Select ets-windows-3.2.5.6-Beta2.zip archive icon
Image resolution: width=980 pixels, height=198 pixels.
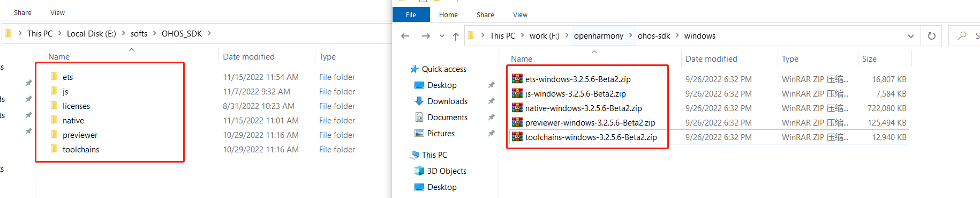pos(517,79)
